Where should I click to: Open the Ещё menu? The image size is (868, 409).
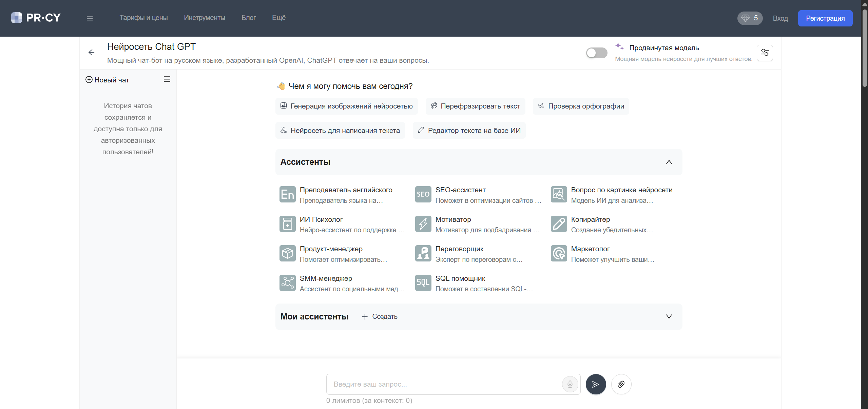(279, 18)
